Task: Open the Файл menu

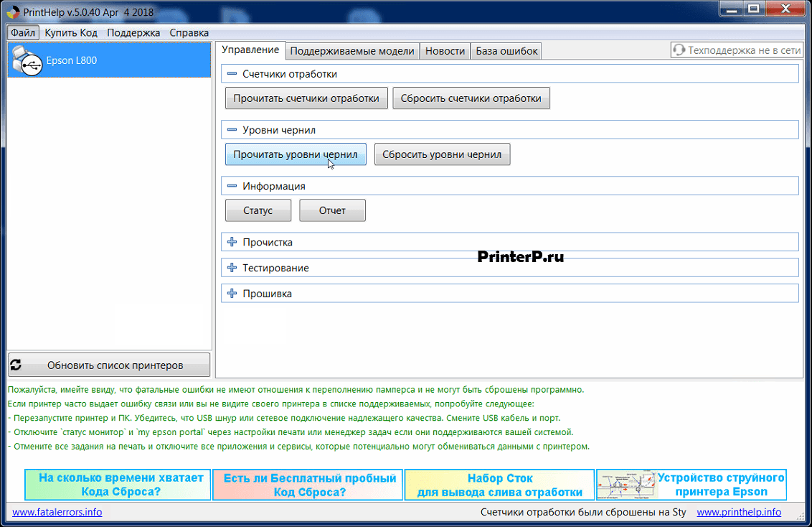Action: click(x=23, y=32)
